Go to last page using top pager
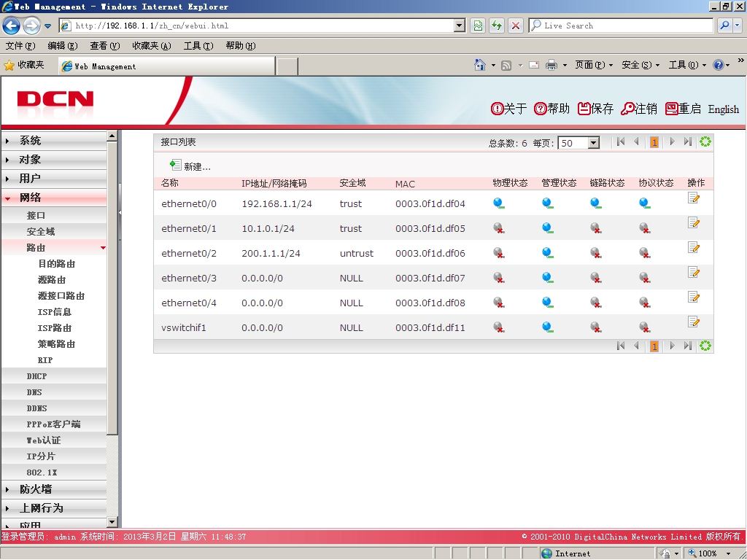The width and height of the screenshot is (747, 560). [x=687, y=141]
